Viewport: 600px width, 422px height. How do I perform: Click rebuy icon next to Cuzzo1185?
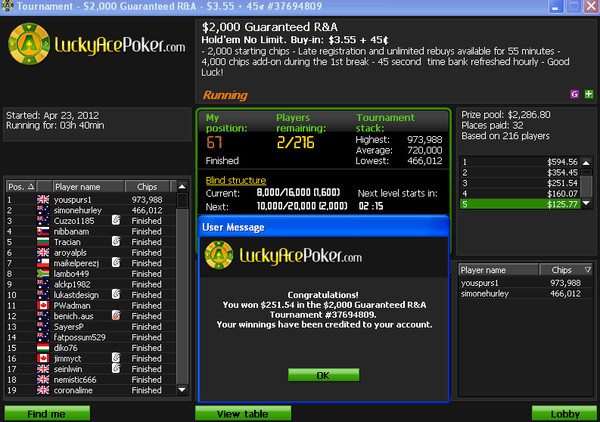(x=116, y=220)
